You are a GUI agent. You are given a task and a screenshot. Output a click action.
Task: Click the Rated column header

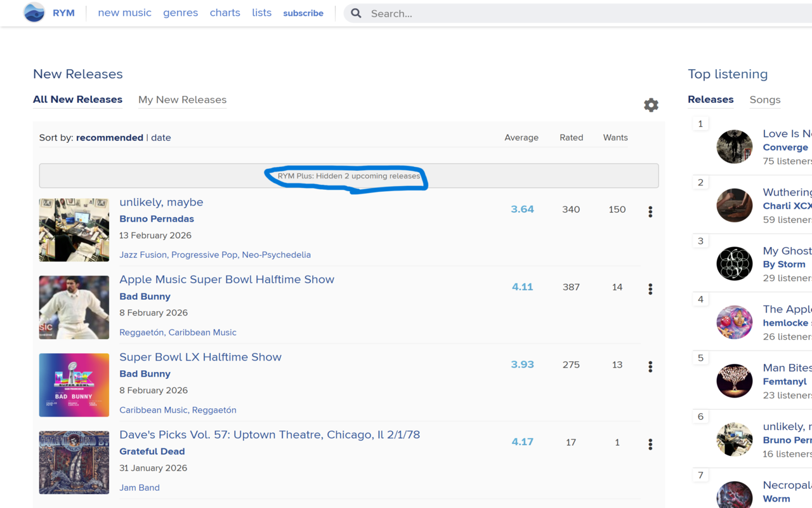572,138
